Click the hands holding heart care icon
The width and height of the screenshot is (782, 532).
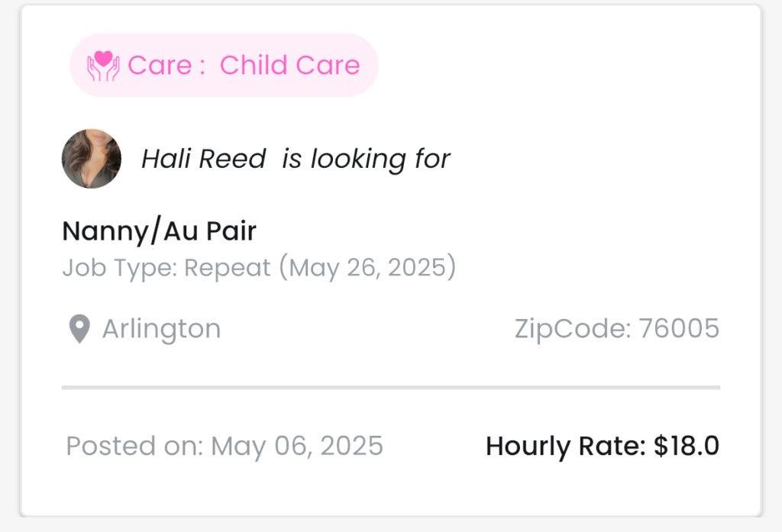(x=103, y=66)
